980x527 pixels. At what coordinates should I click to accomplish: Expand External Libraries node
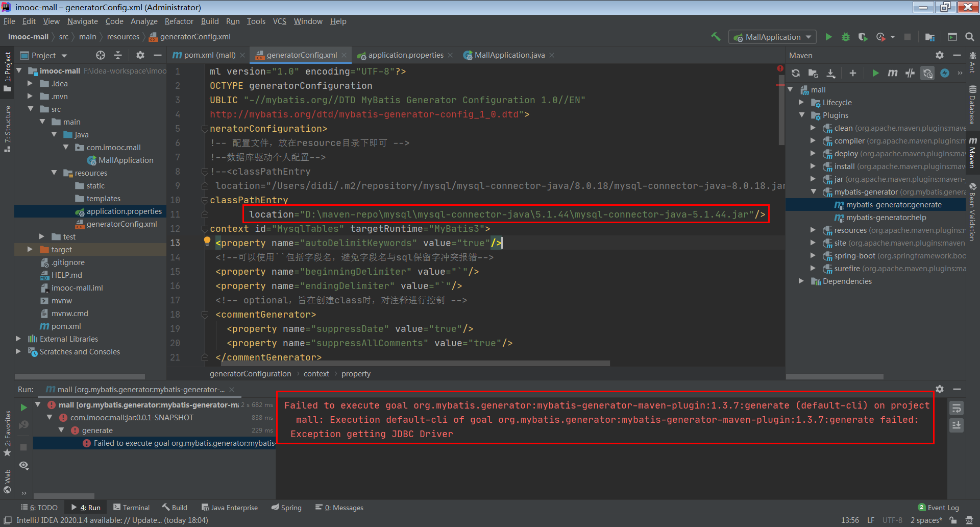tap(18, 339)
